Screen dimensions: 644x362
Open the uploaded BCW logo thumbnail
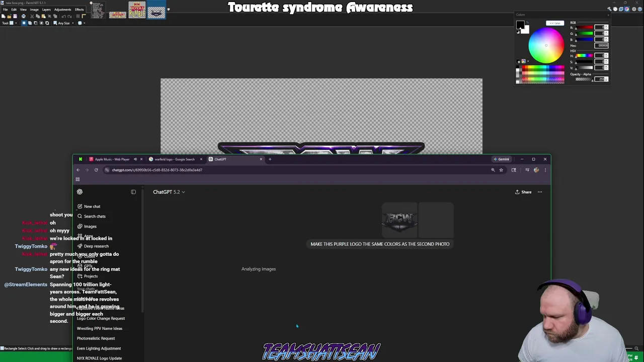click(399, 220)
